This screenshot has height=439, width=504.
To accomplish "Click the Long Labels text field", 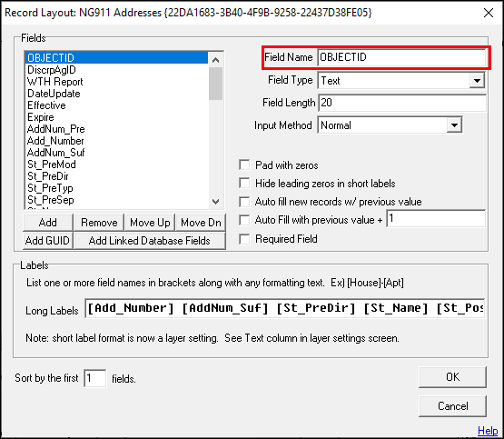I will [284, 308].
